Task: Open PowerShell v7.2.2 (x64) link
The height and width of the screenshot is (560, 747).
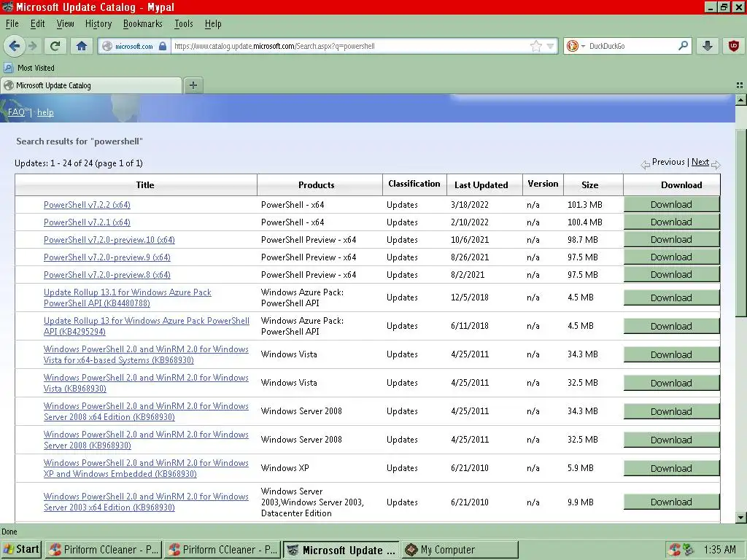Action: pyautogui.click(x=87, y=205)
